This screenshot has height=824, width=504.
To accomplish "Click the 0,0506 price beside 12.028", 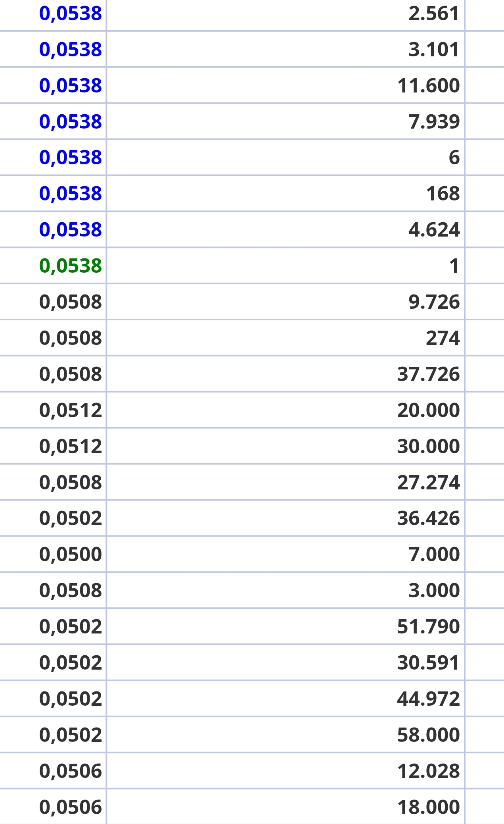I will pos(71,771).
